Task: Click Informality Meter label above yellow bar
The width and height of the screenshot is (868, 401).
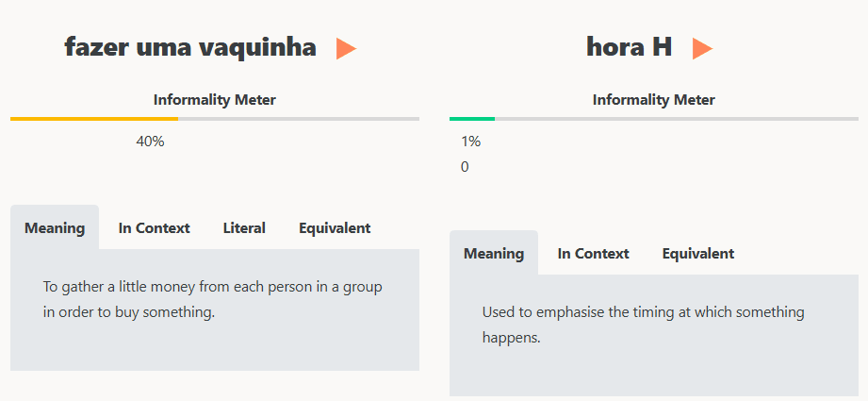Action: pos(215,100)
